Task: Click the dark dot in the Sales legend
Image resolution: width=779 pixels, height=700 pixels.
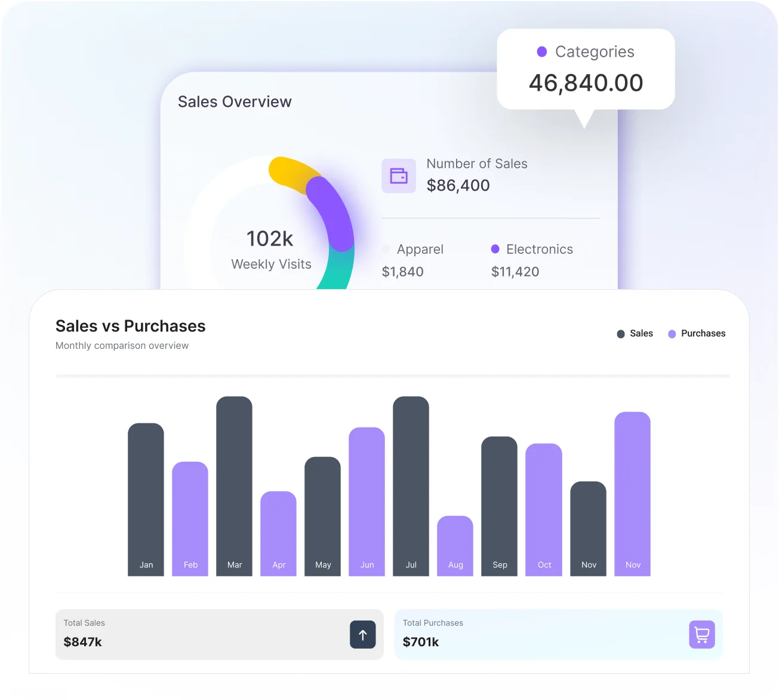Action: coord(620,333)
